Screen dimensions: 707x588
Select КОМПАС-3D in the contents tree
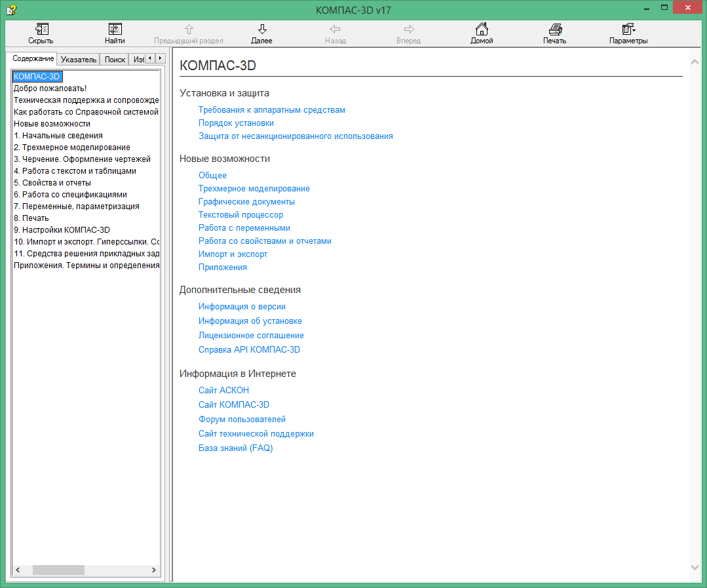[37, 77]
